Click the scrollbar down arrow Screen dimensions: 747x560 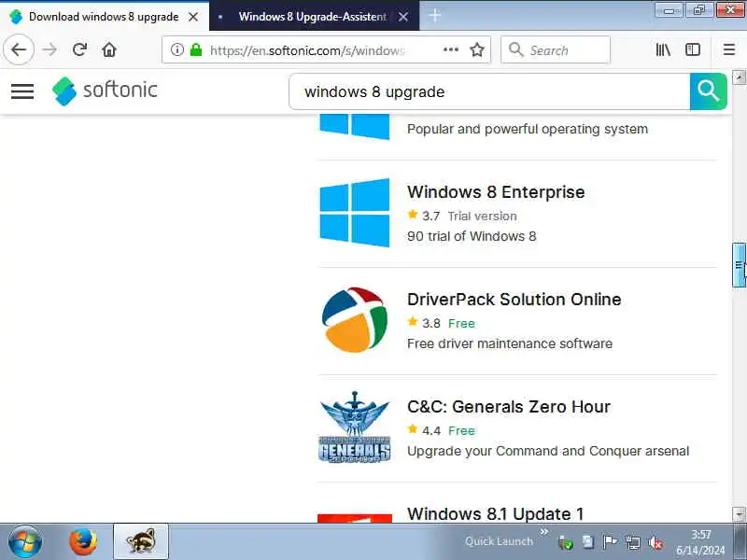click(739, 514)
